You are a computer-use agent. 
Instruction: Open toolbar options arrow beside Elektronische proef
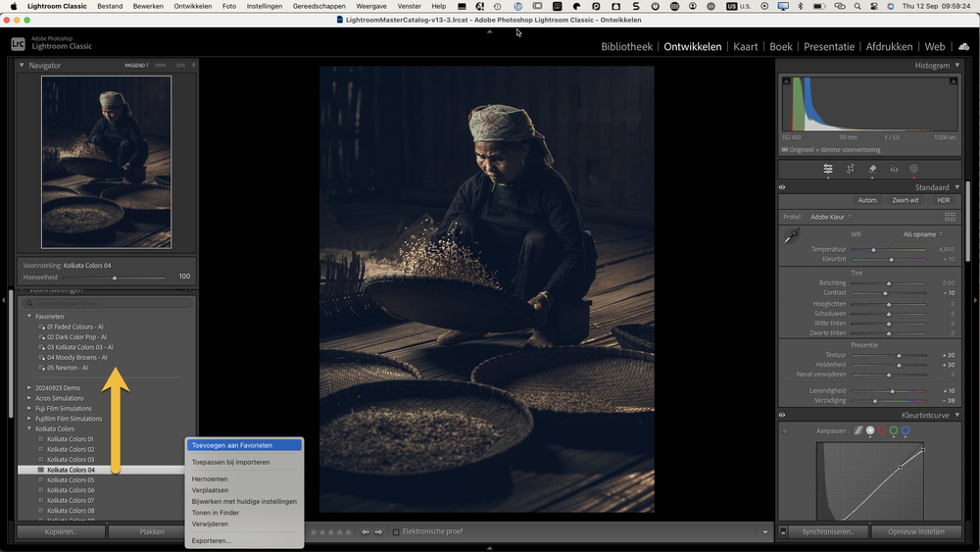point(765,532)
